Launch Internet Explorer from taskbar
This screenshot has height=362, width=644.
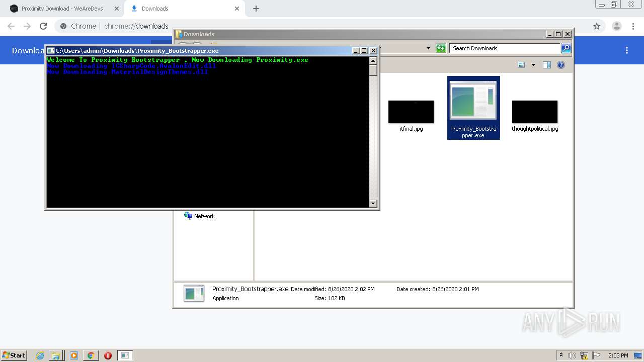coord(40,355)
